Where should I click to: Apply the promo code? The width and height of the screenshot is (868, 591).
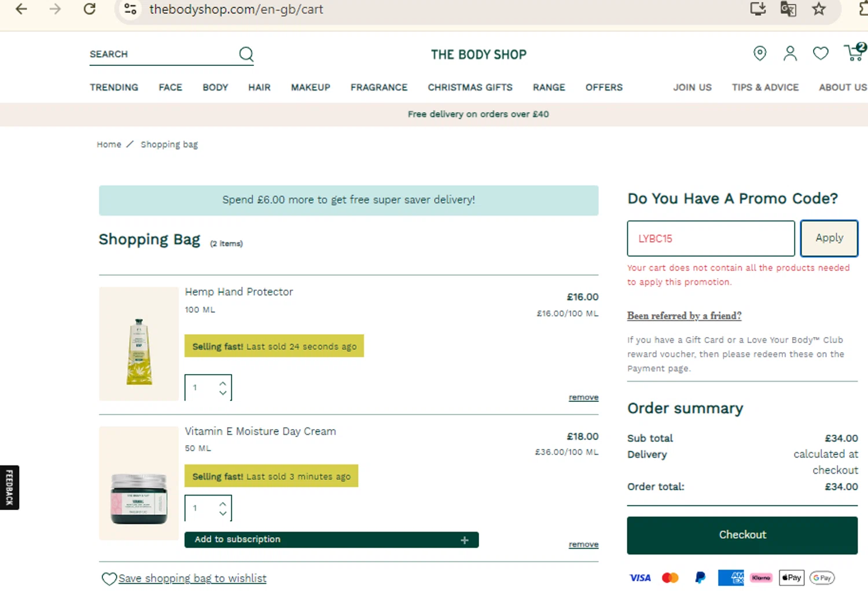point(829,238)
